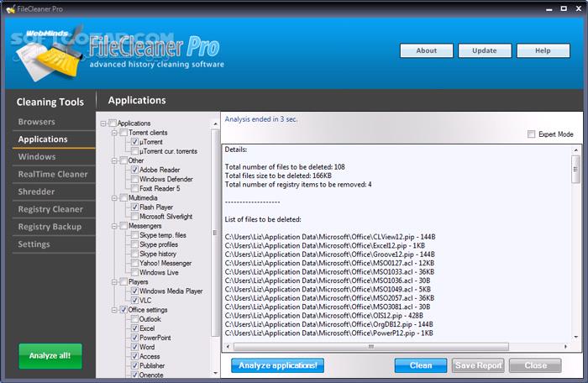Image resolution: width=588 pixels, height=383 pixels.
Task: Open the Windows cleaning section
Action: coord(37,157)
